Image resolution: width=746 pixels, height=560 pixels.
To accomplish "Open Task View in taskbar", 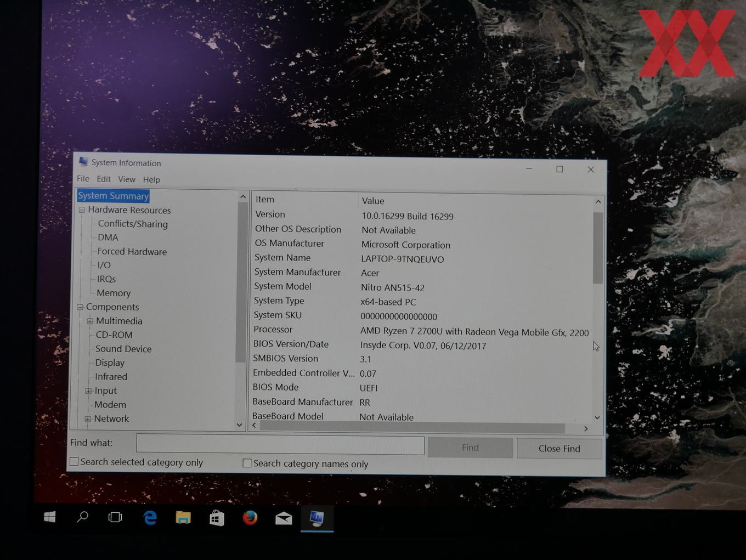I will [115, 517].
